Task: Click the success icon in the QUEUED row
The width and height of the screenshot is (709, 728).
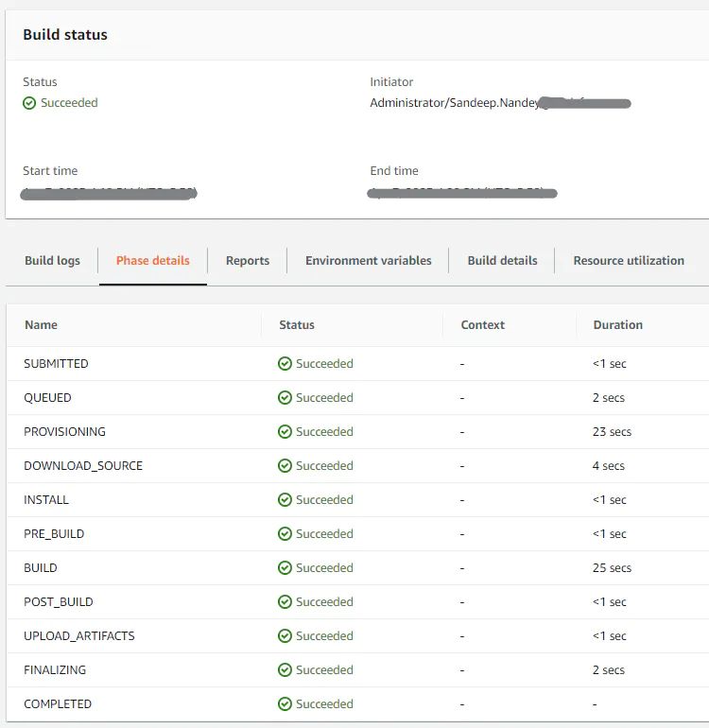Action: pyautogui.click(x=285, y=398)
